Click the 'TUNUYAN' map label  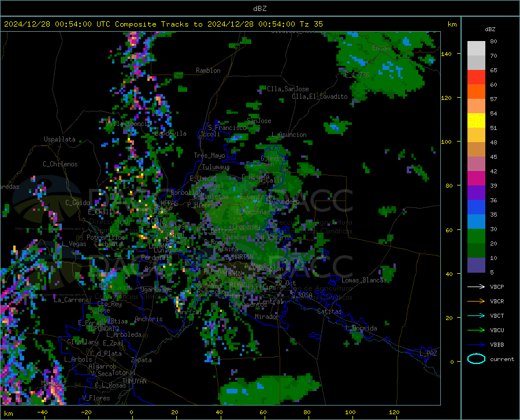134,381
